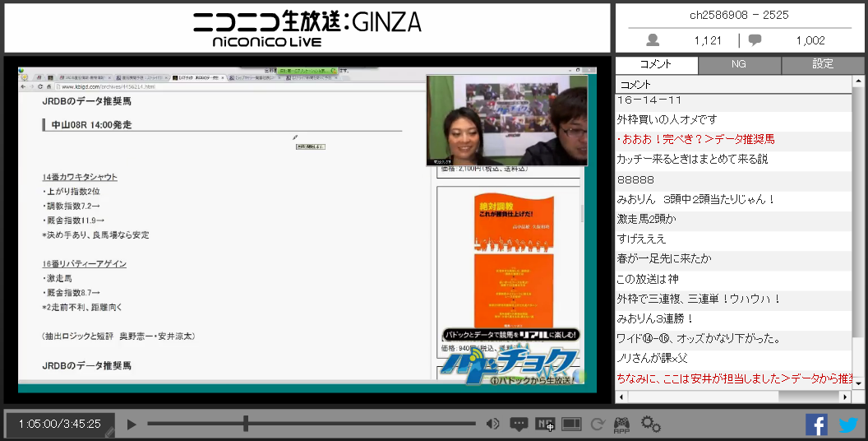
Task: Switch the screen layout with the monitor icon
Action: (x=571, y=425)
